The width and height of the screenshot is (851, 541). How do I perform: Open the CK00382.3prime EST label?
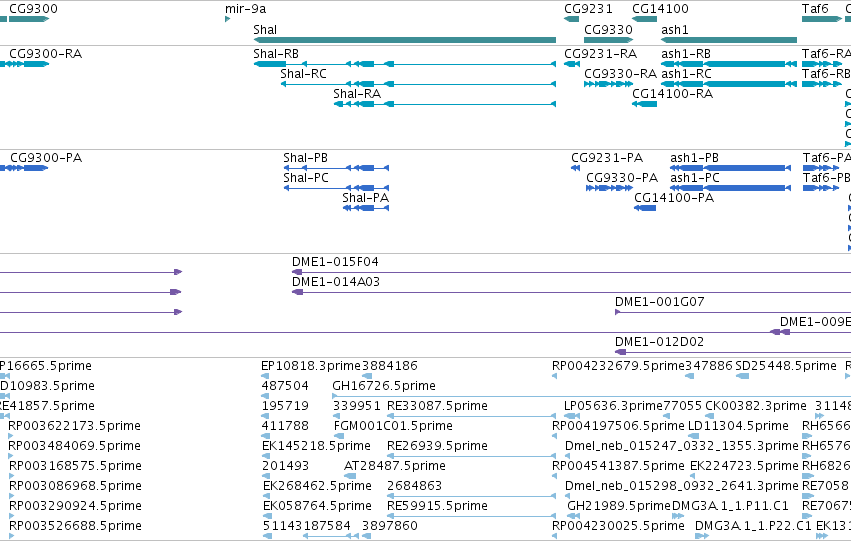pos(755,406)
